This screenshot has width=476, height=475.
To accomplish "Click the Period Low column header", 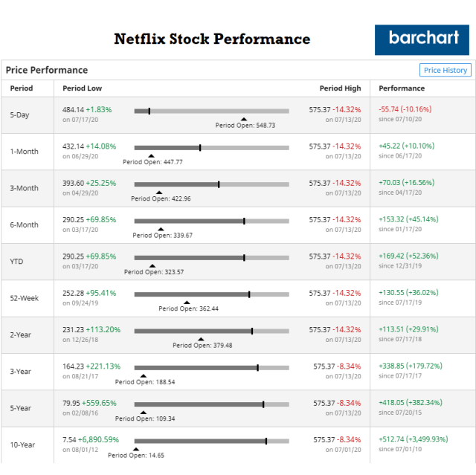I will (x=83, y=88).
